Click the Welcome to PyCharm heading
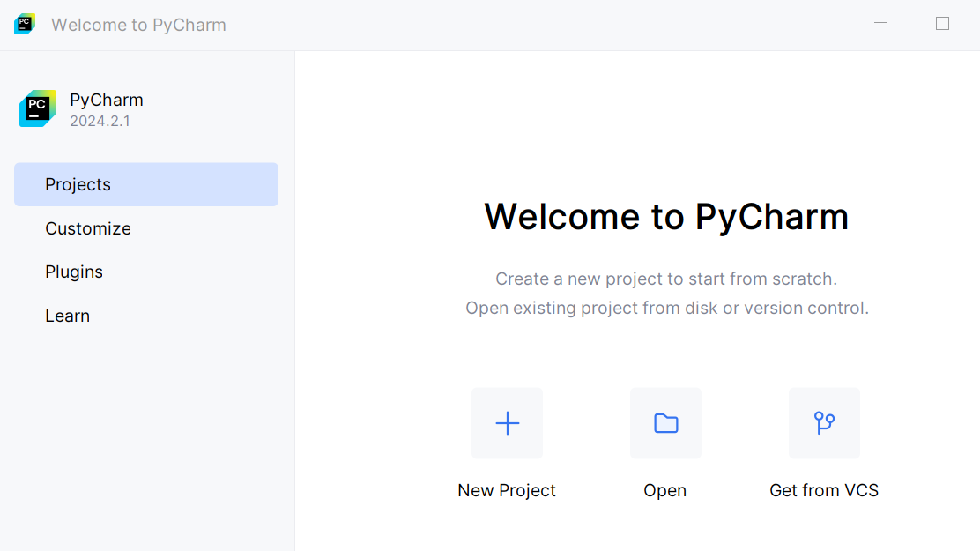The width and height of the screenshot is (980, 551). [x=666, y=216]
